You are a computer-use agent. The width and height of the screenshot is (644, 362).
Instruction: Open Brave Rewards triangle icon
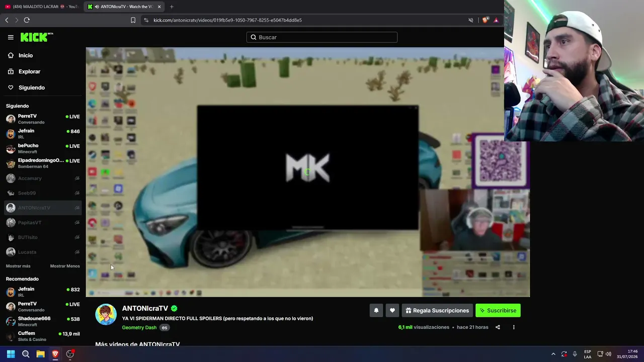(496, 20)
